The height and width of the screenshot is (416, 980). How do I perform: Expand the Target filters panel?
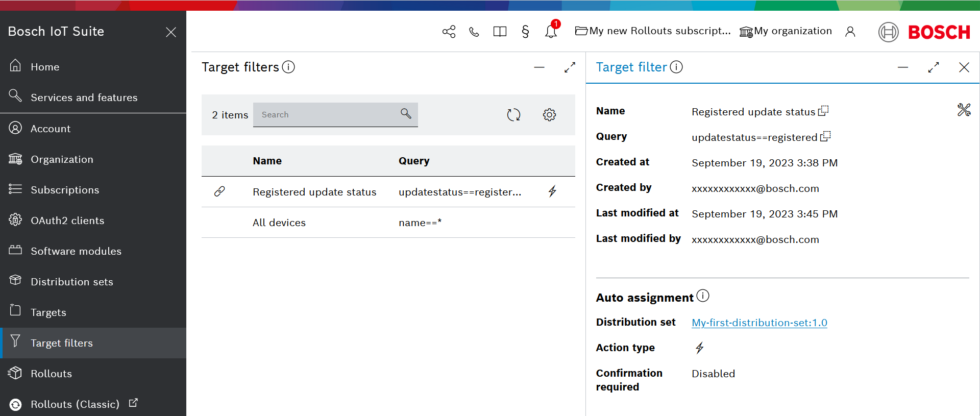[570, 67]
